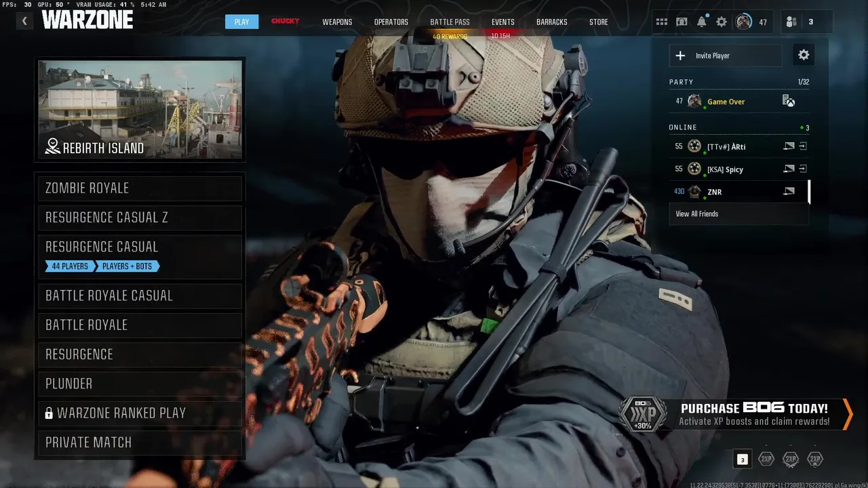Select the weapon 2XP token icon
The width and height of the screenshot is (868, 488).
(791, 460)
